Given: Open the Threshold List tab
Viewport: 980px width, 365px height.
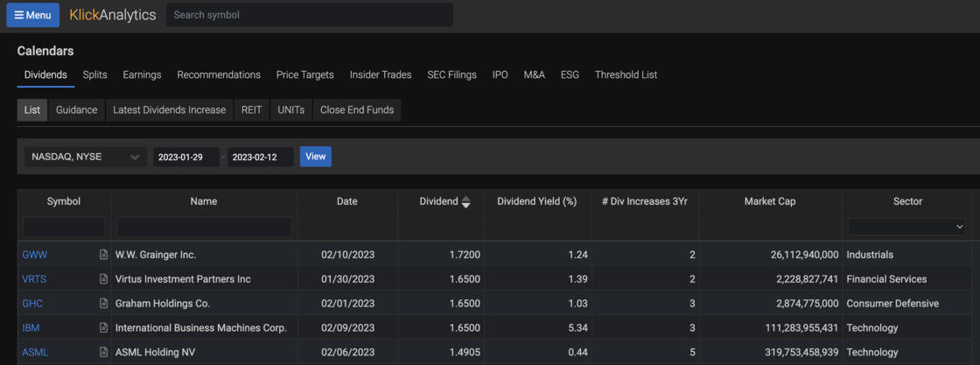Looking at the screenshot, I should click(x=626, y=75).
